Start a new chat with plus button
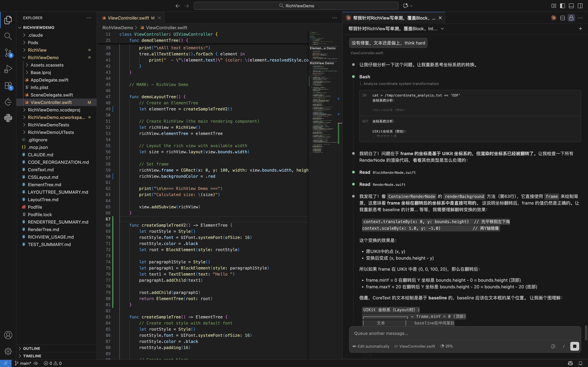This screenshot has width=588, height=367. pyautogui.click(x=580, y=29)
